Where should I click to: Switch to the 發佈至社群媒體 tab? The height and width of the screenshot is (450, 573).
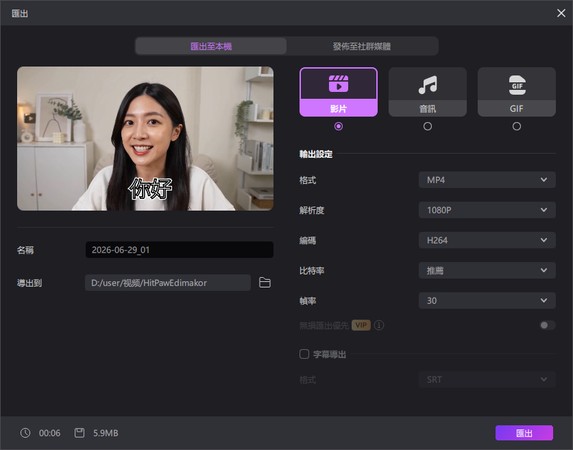click(x=362, y=46)
